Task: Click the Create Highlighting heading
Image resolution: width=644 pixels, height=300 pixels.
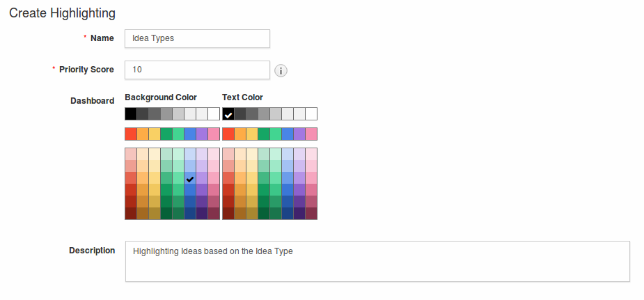Action: click(x=62, y=13)
